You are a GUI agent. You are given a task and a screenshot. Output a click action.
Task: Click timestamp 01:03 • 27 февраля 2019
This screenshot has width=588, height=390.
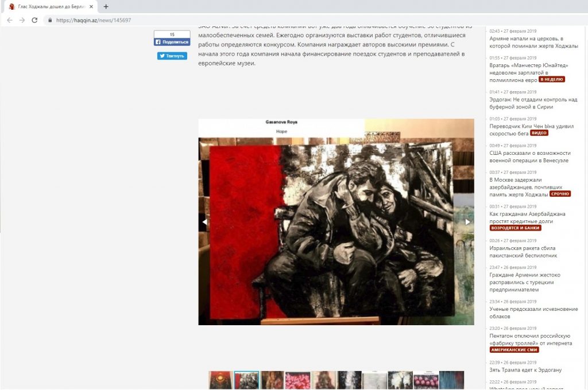tap(513, 119)
